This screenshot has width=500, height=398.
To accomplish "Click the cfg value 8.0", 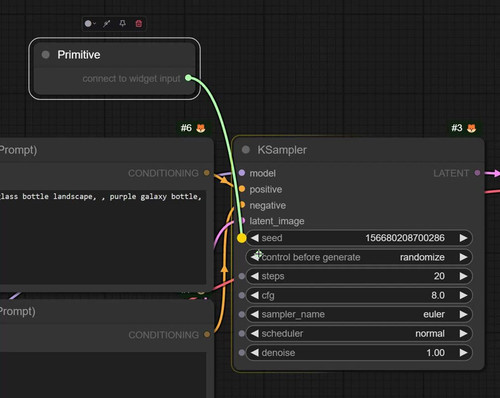I will pos(438,295).
